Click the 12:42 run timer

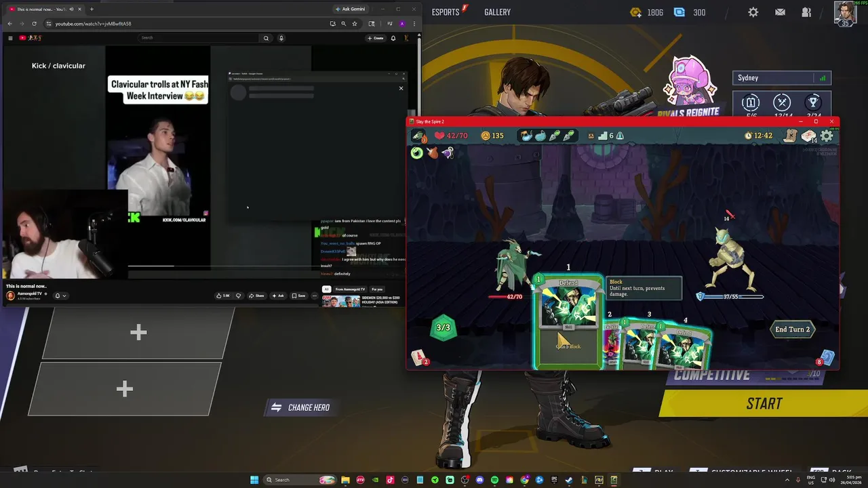(x=758, y=136)
